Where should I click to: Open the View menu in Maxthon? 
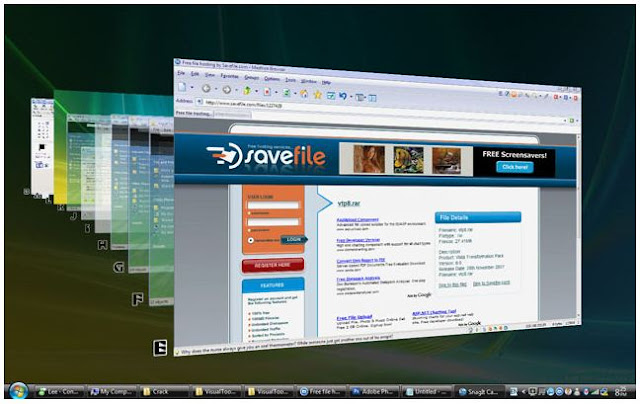pos(209,75)
